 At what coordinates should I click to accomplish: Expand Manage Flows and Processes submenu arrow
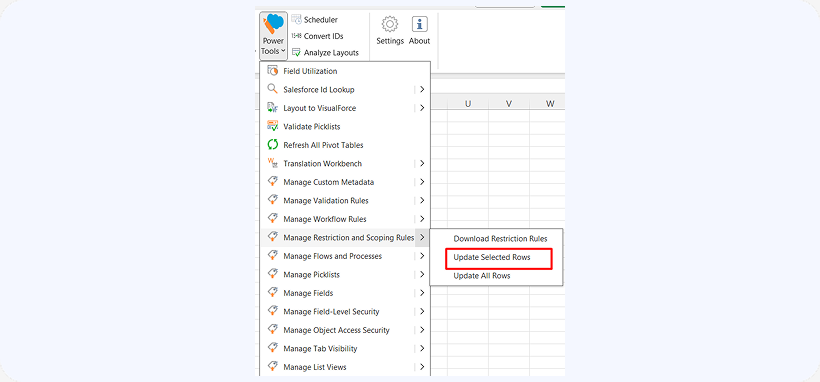point(422,256)
